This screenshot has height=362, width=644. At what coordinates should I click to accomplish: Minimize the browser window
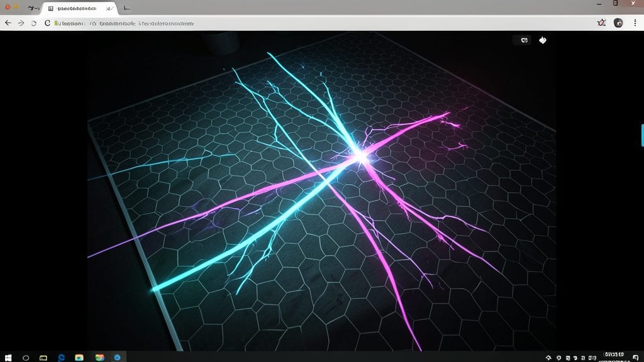(599, 4)
